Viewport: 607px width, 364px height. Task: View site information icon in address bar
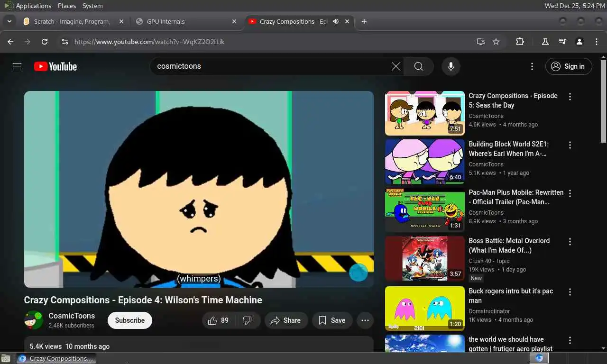pos(65,42)
